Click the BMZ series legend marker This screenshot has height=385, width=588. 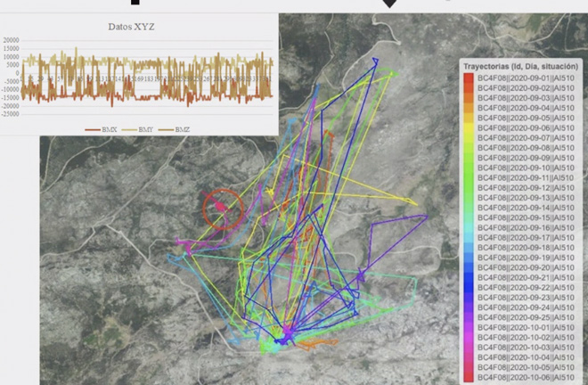pyautogui.click(x=166, y=129)
